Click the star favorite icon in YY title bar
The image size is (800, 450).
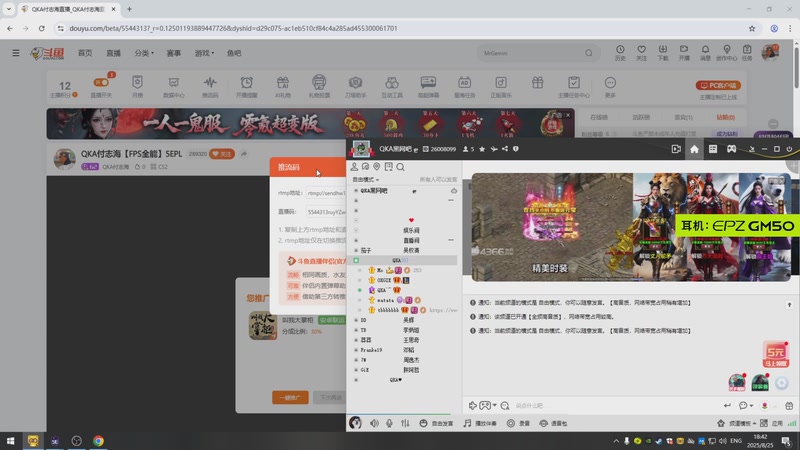[482, 149]
